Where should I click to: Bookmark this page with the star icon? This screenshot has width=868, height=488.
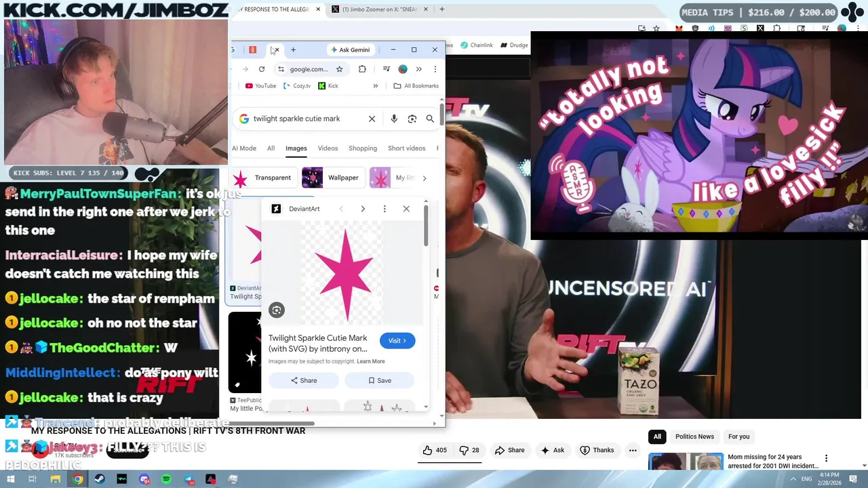click(339, 69)
